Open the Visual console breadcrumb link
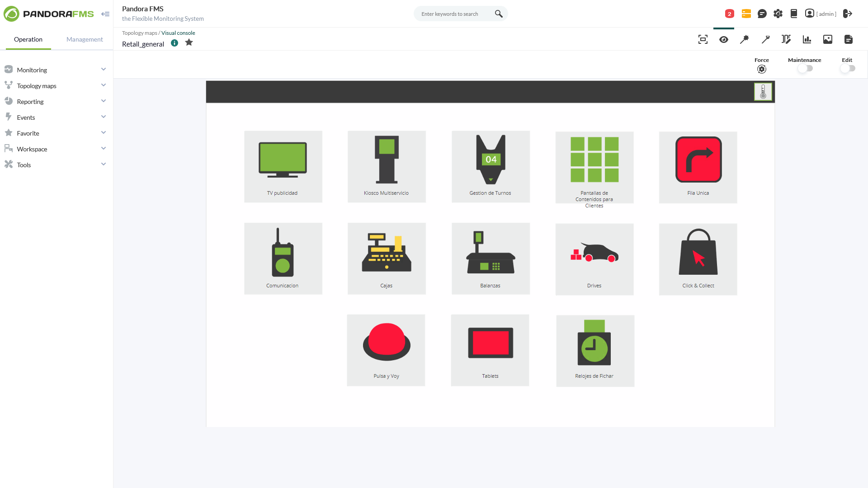Viewport: 868px width, 488px height. [x=178, y=33]
